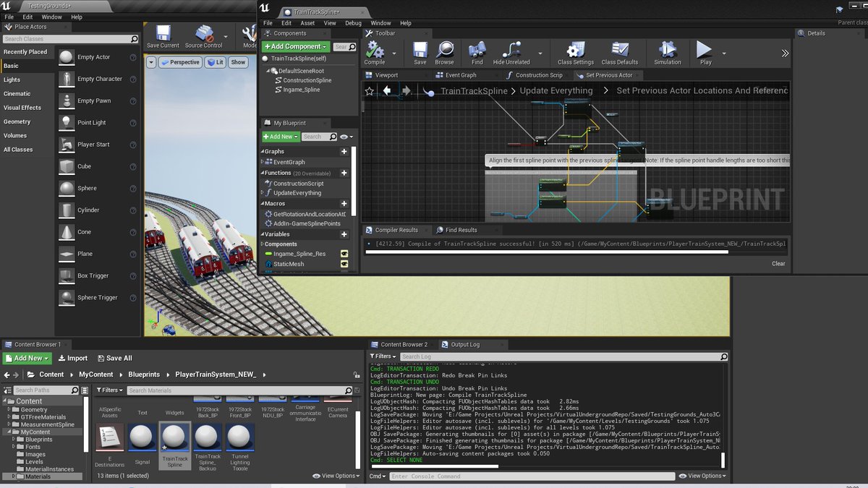Viewport: 868px width, 488px height.
Task: Add a new variable with the Variables plus icon
Action: click(344, 234)
